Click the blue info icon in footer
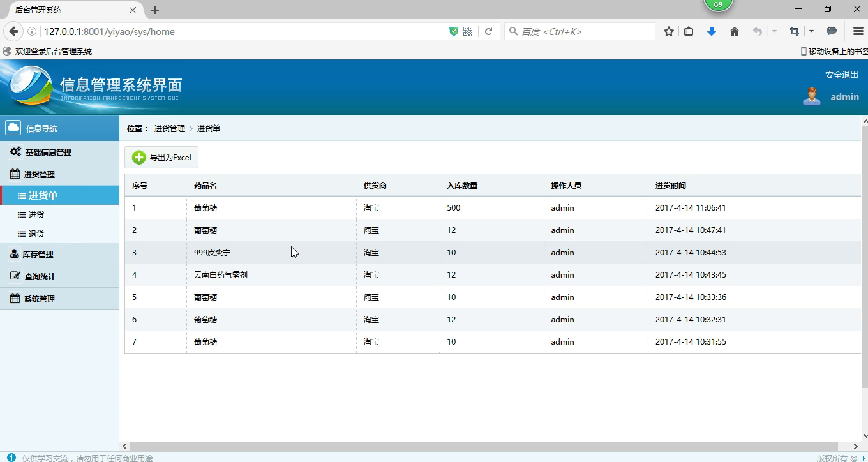This screenshot has height=462, width=868. tap(11, 458)
